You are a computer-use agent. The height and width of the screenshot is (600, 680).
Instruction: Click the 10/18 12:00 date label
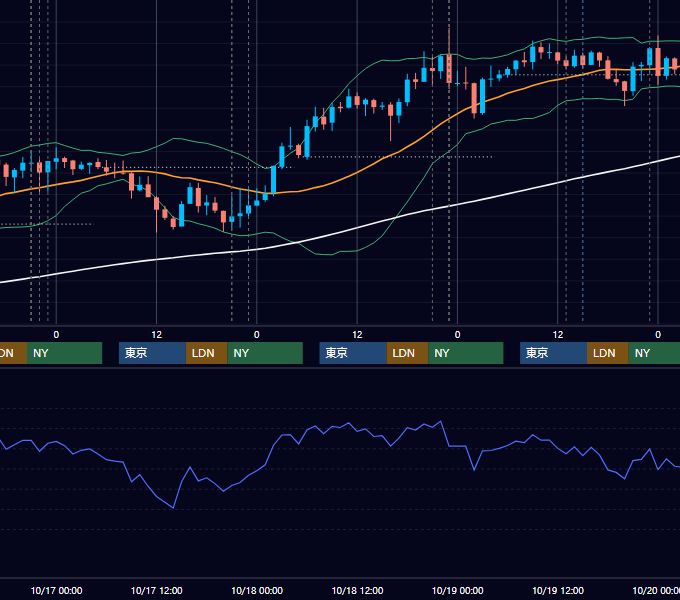(x=357, y=590)
